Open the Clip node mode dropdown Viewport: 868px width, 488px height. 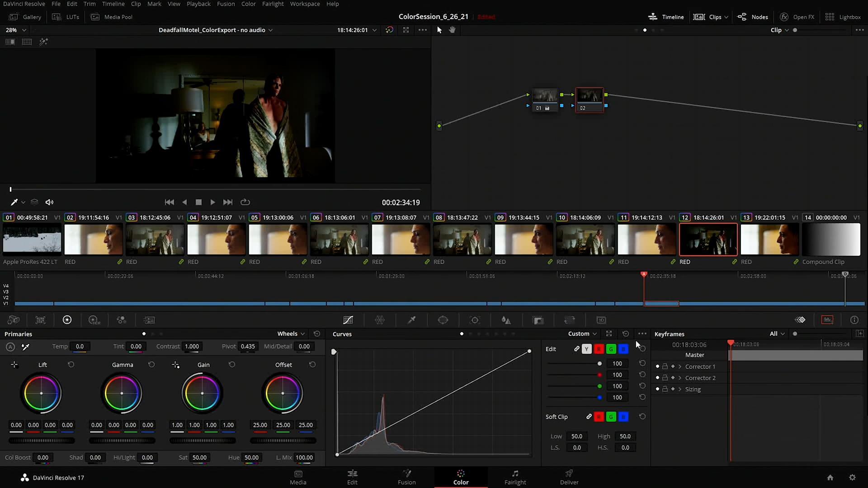(x=780, y=30)
